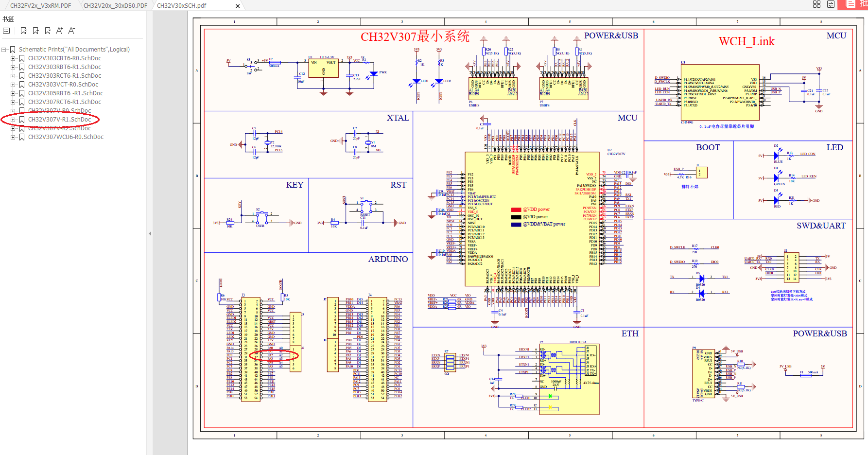Click the Schematic Prints root bookmark icon

[x=13, y=50]
